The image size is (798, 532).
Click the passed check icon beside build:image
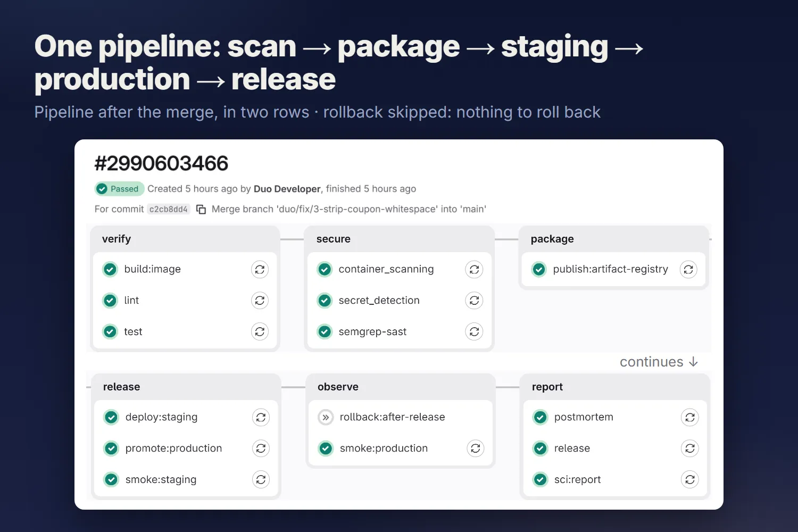(110, 270)
